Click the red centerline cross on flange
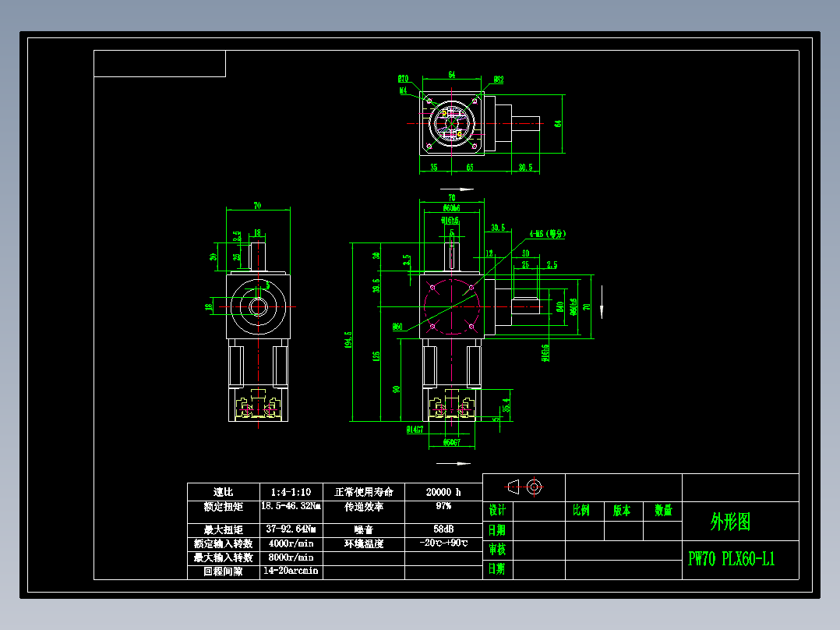 pos(450,123)
